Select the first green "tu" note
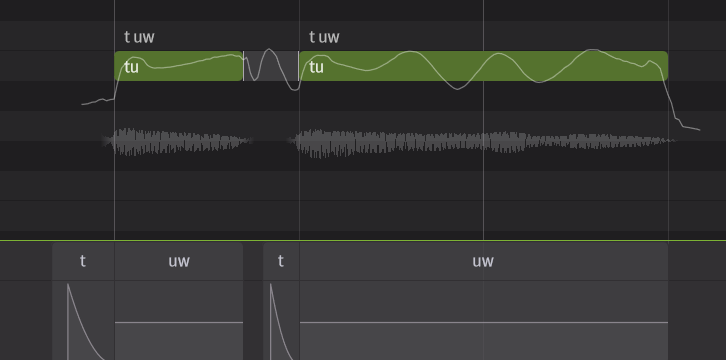This screenshot has height=360, width=726. (x=179, y=66)
